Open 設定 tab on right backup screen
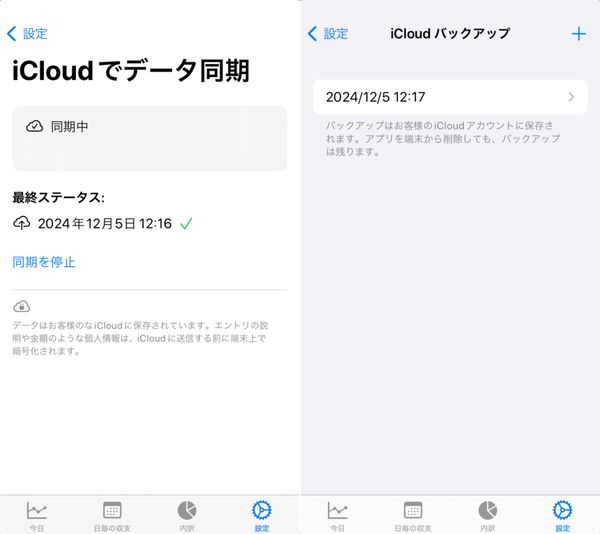Image resolution: width=600 pixels, height=534 pixels. [562, 516]
